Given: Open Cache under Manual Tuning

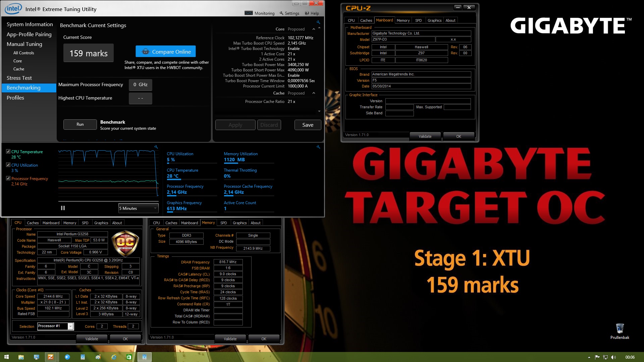Looking at the screenshot, I should (x=19, y=69).
